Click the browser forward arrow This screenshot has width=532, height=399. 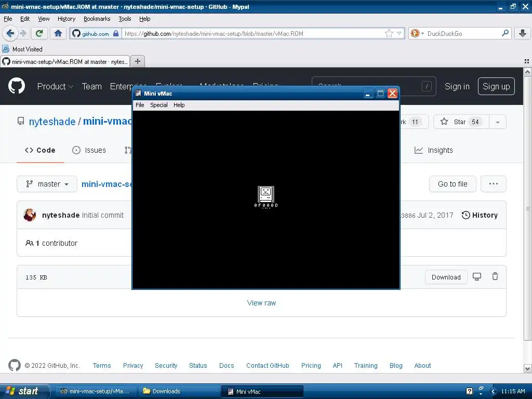tap(23, 33)
